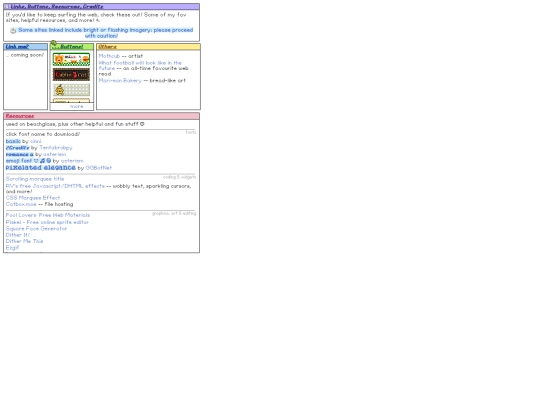The width and height of the screenshot is (540, 405).
Task: Open the Catbox.moe file hosting link
Action: click(21, 204)
